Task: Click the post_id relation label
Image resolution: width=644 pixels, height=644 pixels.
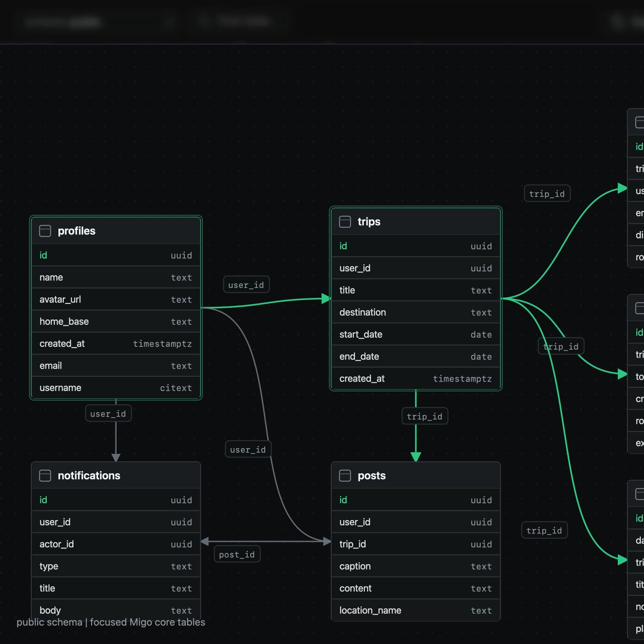Action: click(237, 554)
